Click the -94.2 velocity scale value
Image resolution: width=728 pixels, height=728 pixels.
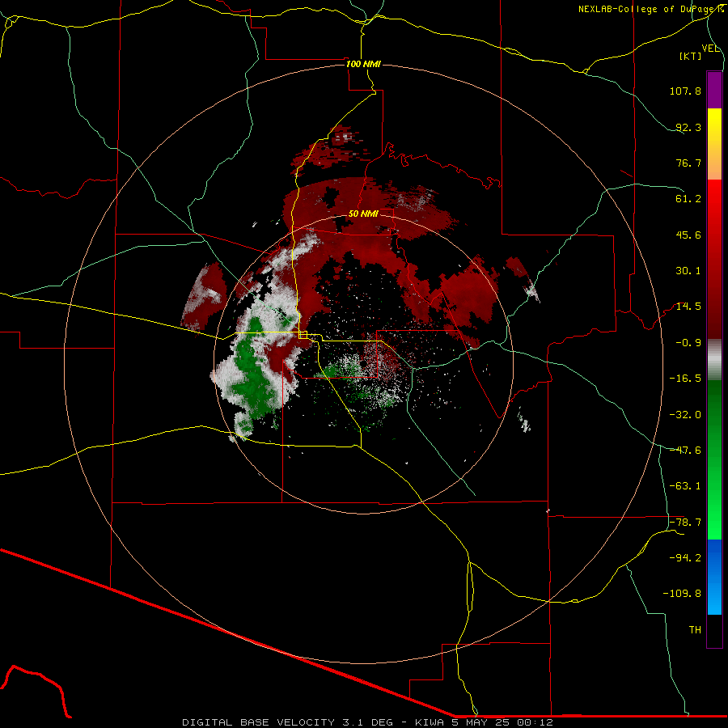(685, 558)
